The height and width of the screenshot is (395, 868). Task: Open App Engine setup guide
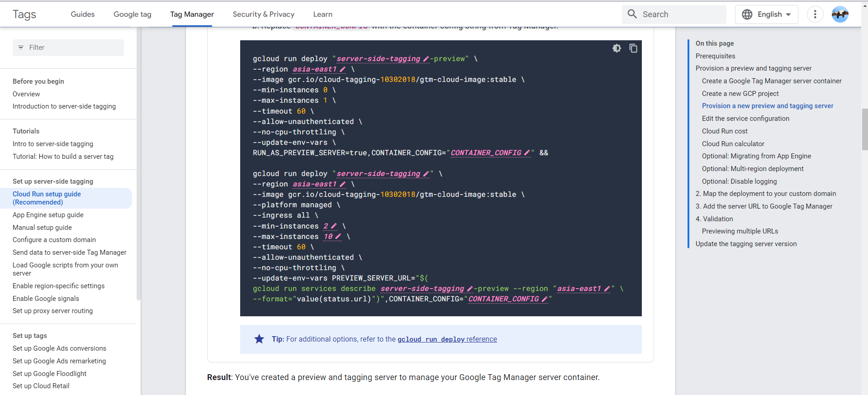point(48,215)
